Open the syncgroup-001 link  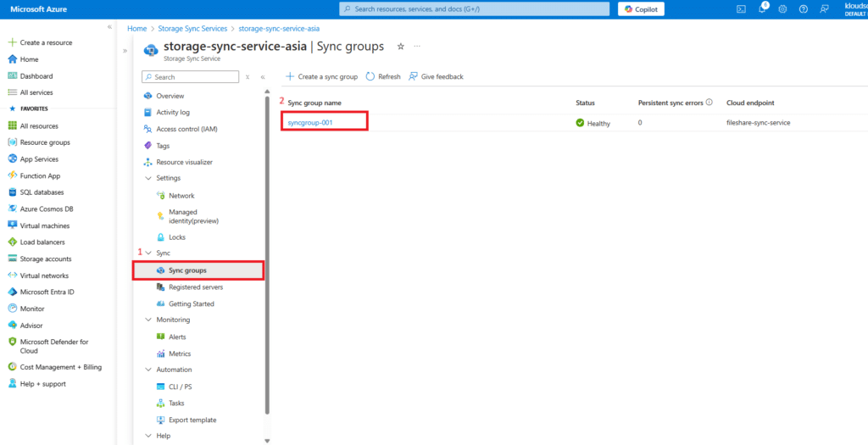[309, 123]
